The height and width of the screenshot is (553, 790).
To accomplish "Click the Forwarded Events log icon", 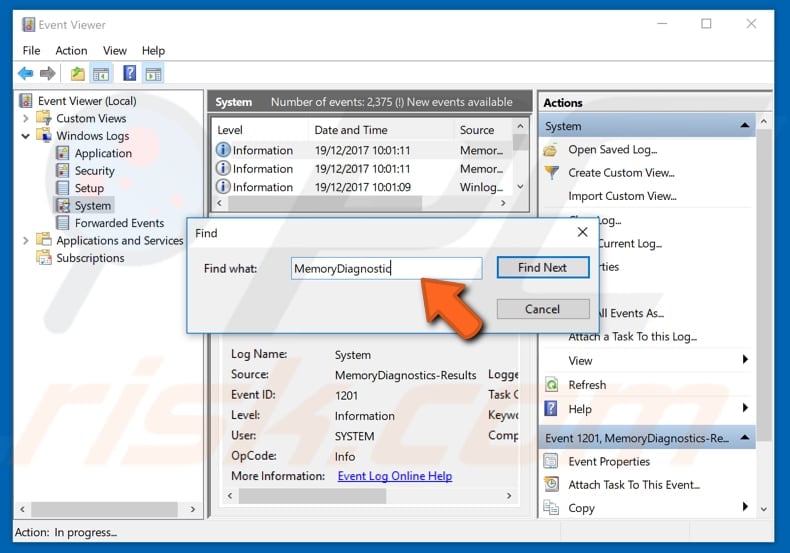I will [x=63, y=223].
